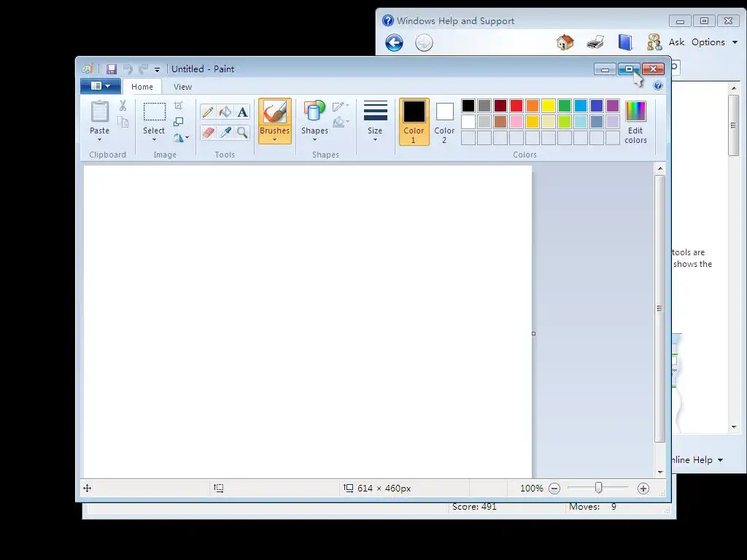Viewport: 747px width, 560px height.
Task: Click the Rectangular Select tool button
Action: 155,112
